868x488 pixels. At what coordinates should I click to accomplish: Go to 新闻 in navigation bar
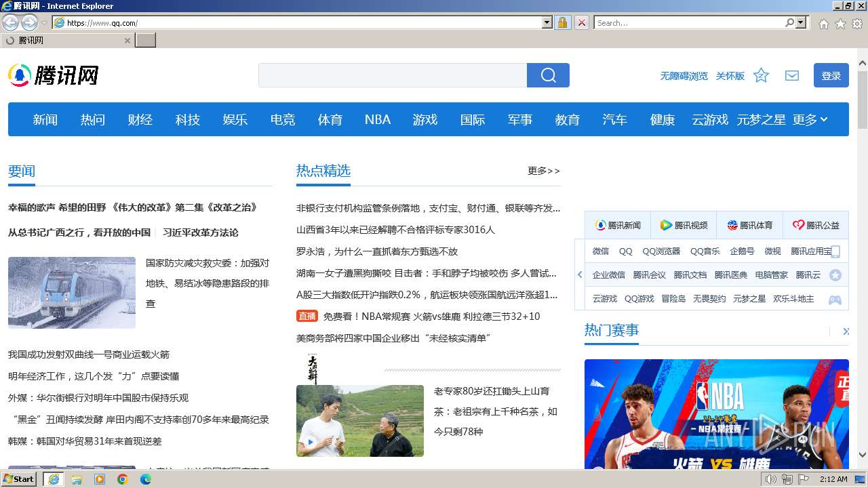click(45, 119)
